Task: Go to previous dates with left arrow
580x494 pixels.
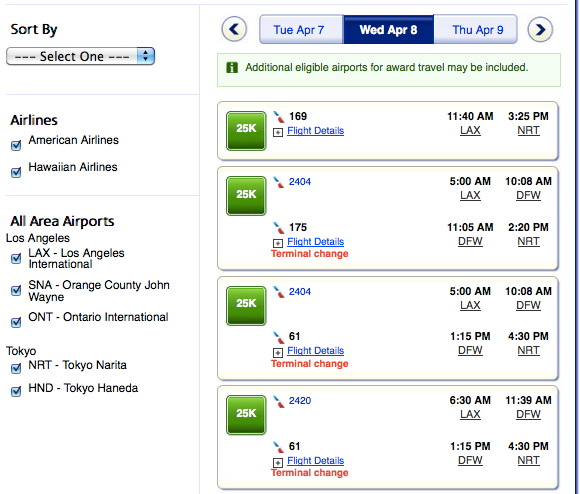Action: 234,29
